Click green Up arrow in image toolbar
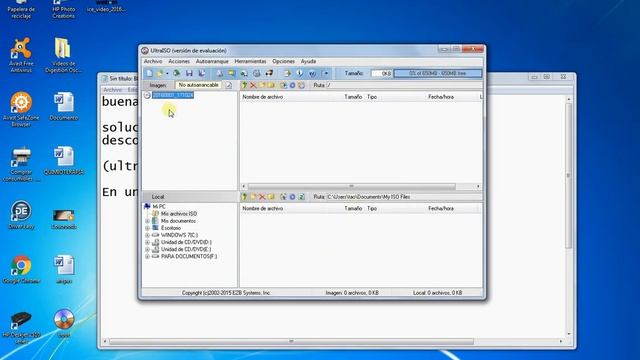The width and height of the screenshot is (640, 360). [x=244, y=85]
